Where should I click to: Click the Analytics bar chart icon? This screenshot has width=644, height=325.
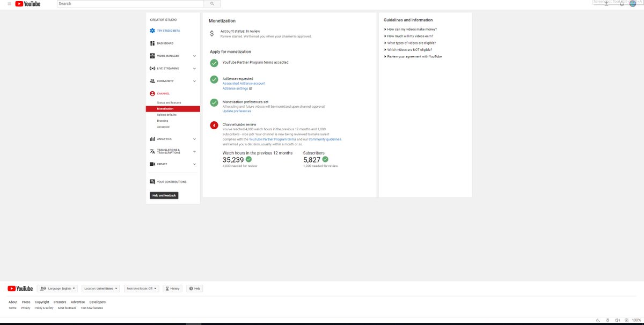pos(152,139)
